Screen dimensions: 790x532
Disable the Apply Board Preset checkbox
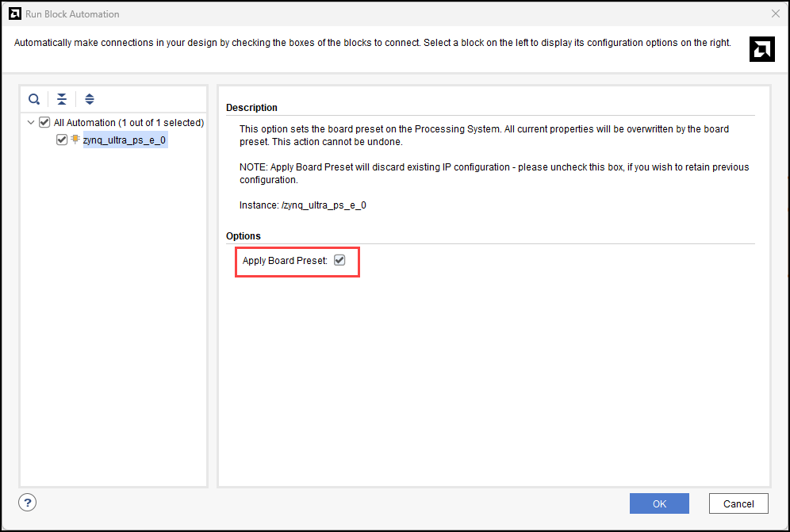(x=339, y=260)
